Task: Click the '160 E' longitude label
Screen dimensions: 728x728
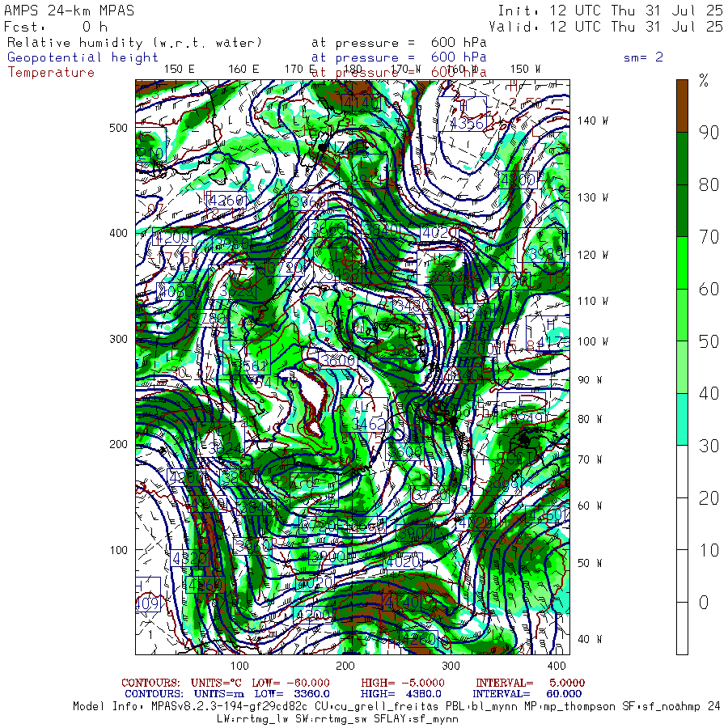Action: click(243, 70)
